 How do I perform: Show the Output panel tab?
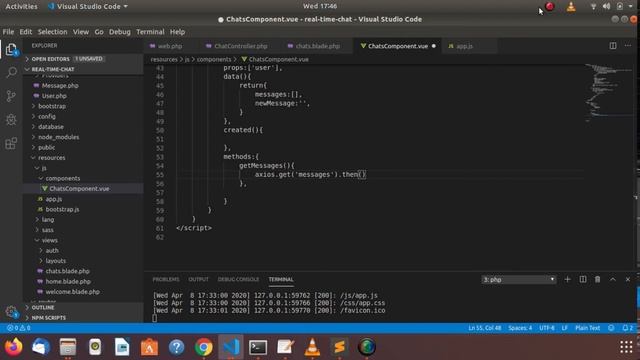198,280
